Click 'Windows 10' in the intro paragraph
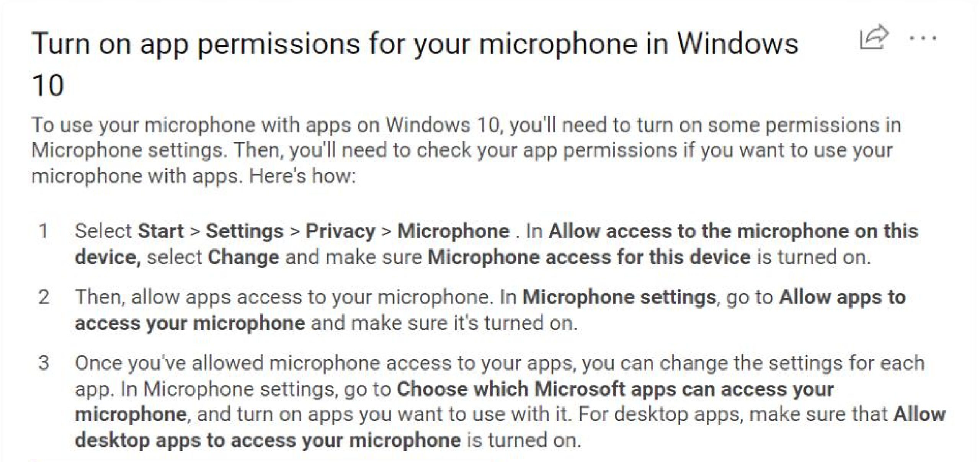The width and height of the screenshot is (980, 462). coord(443,125)
